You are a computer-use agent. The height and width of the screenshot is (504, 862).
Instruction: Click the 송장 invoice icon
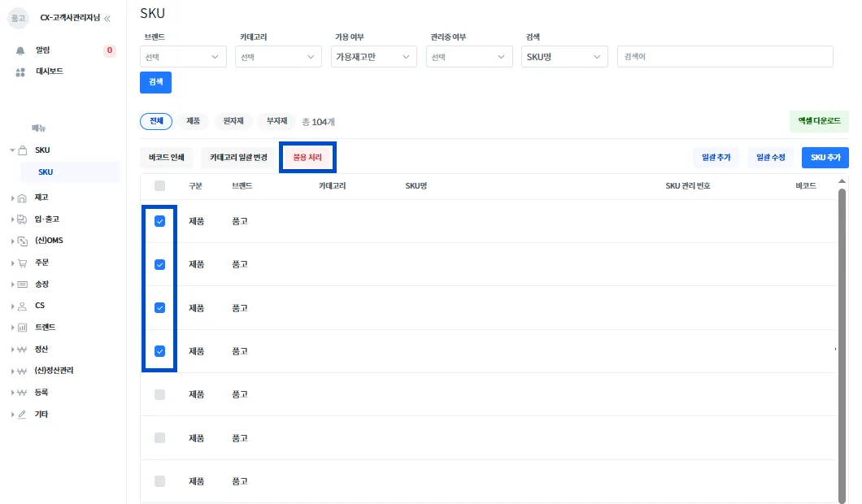click(22, 285)
